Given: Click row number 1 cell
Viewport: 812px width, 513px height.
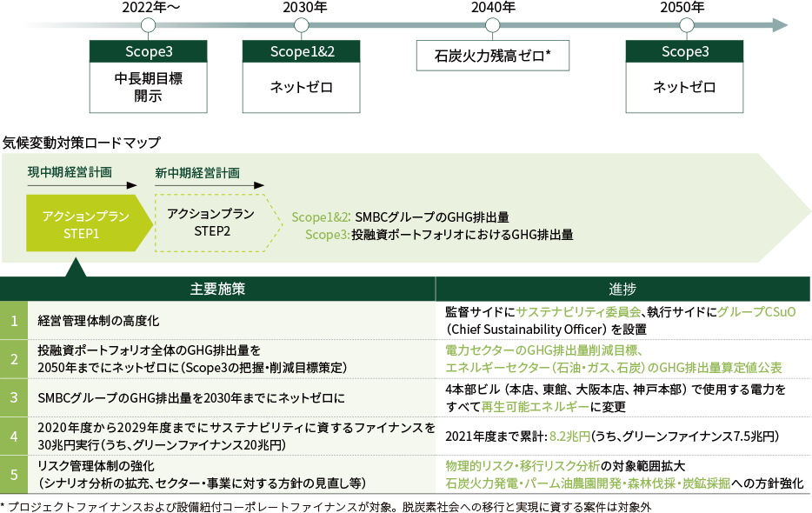Looking at the screenshot, I should [14, 321].
